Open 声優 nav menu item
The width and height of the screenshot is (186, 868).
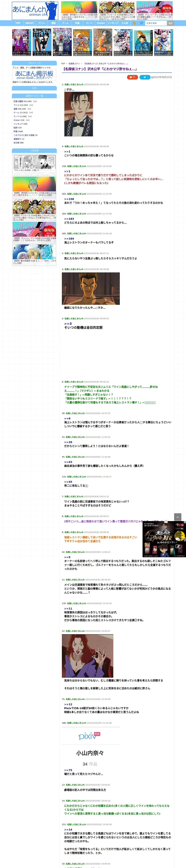(x=77, y=23)
